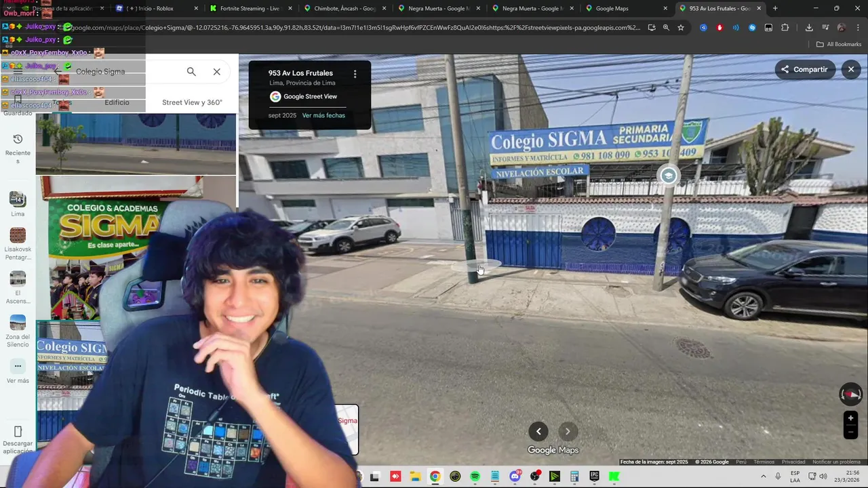
Task: Click the Sigma minimap thumbnail
Action: 347,429
